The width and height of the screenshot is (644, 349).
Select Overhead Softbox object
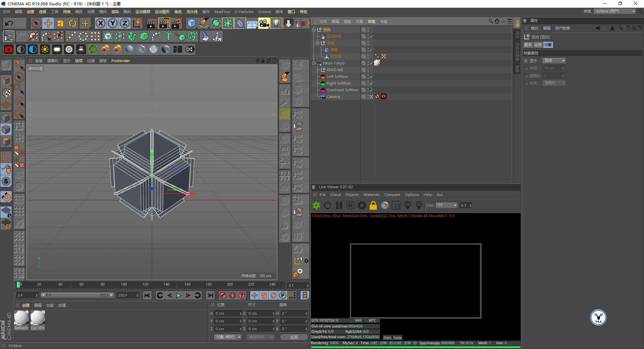tap(342, 90)
